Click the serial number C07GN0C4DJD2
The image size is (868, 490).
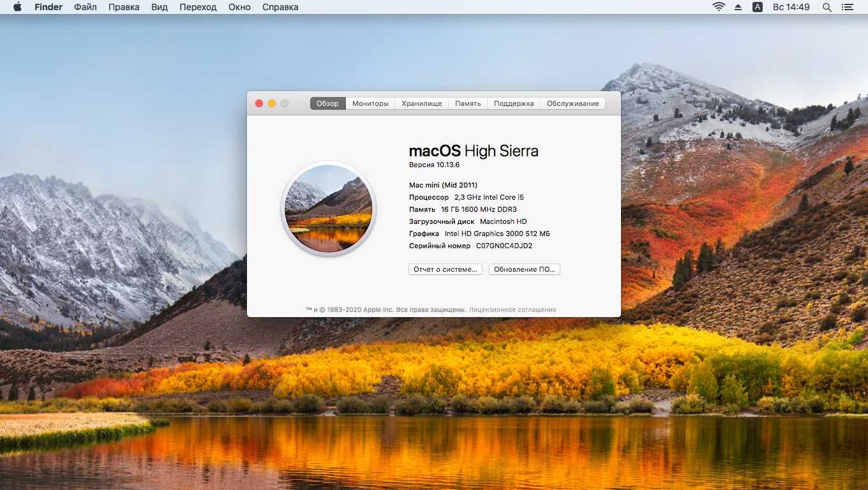[504, 246]
